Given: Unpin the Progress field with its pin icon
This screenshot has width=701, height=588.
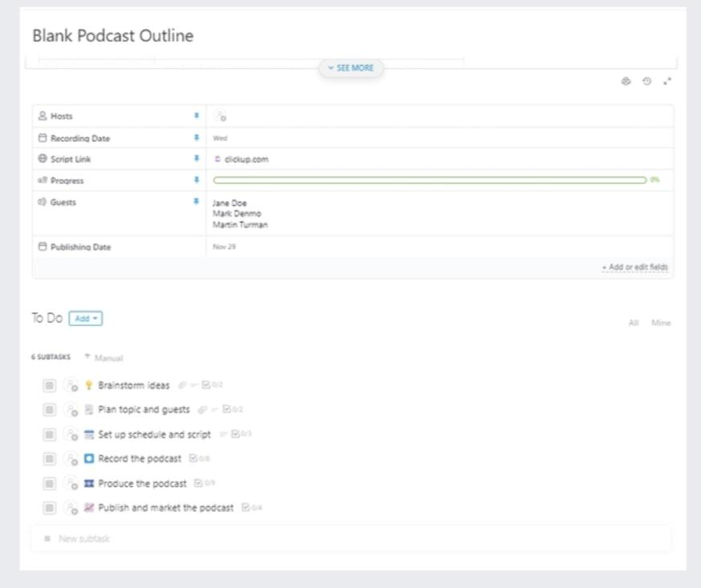Looking at the screenshot, I should click(x=196, y=181).
